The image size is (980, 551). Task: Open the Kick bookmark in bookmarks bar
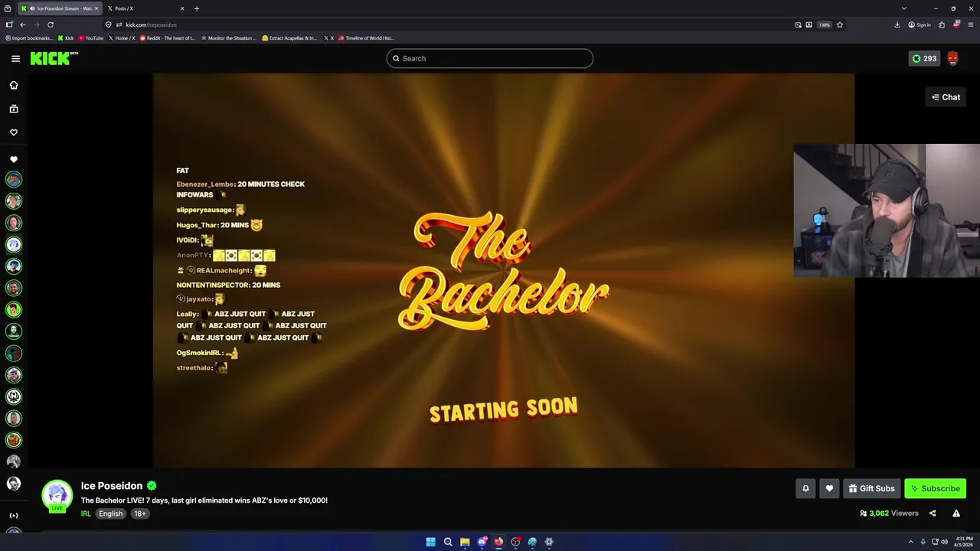pos(66,37)
